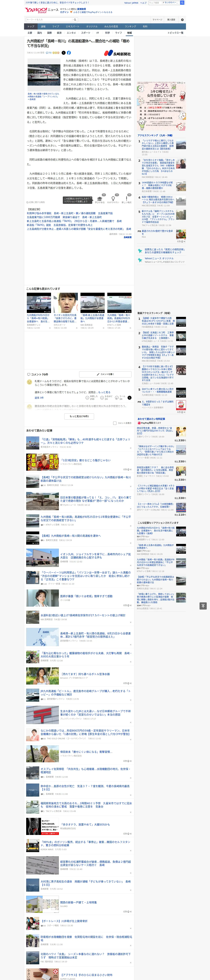The width and height of the screenshot is (210, 980).
Task: Open the comment count bubble showing 70
Action: pyautogui.click(x=48, y=53)
